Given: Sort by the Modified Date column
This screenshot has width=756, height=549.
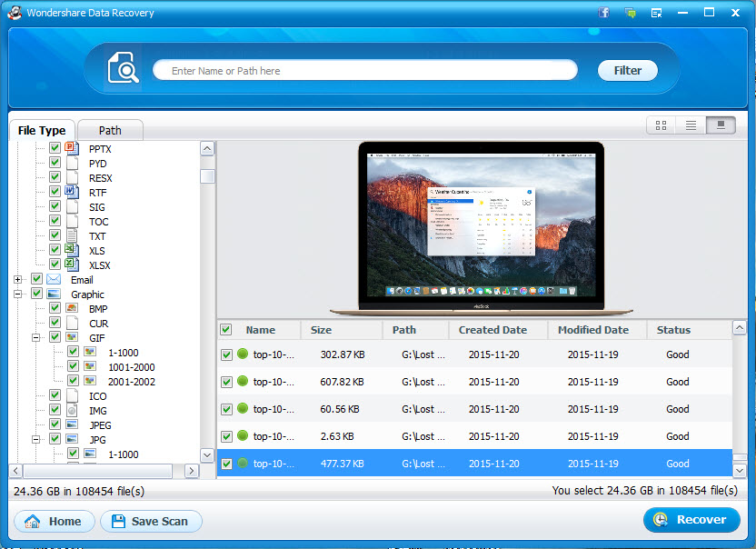Looking at the screenshot, I should (593, 330).
